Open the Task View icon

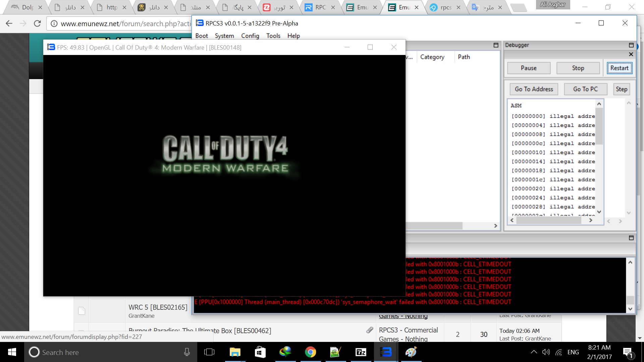pyautogui.click(x=209, y=352)
